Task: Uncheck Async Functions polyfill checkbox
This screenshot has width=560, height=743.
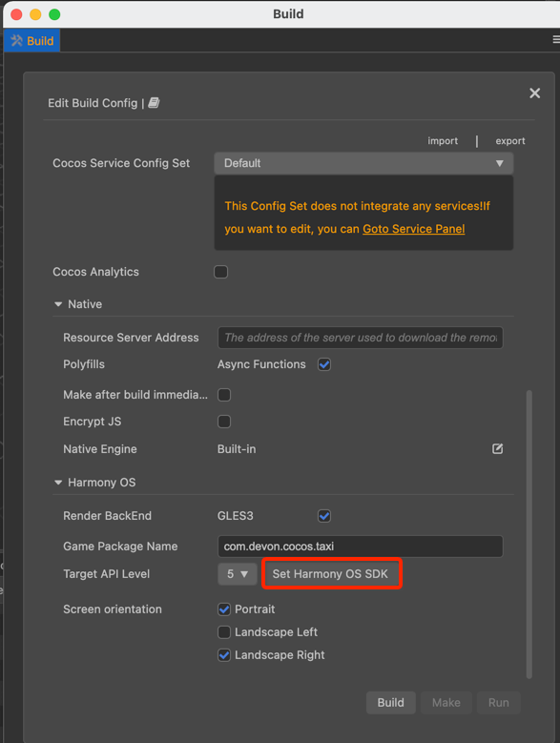Action: coord(324,364)
